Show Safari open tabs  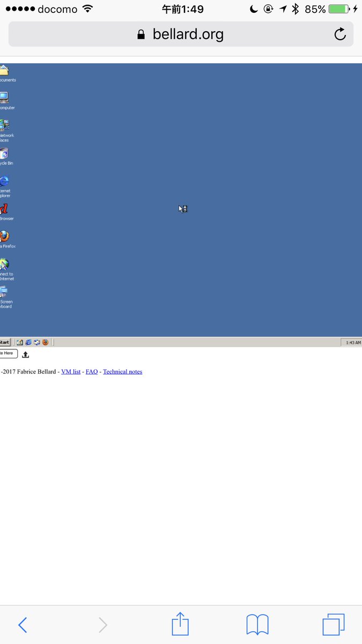[334, 625]
